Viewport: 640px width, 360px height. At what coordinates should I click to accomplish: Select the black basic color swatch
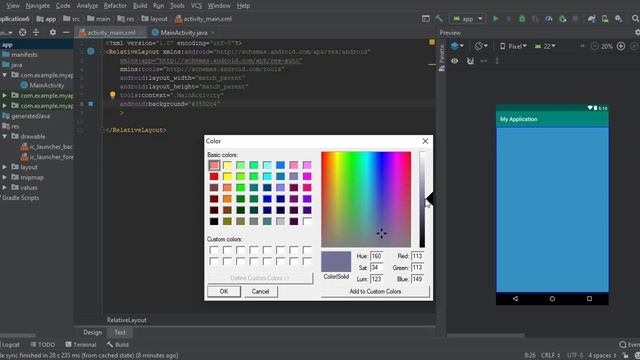214,221
